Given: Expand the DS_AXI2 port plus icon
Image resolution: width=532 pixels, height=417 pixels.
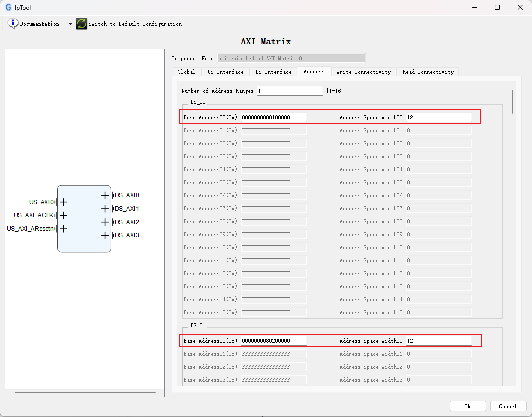Looking at the screenshot, I should click(105, 222).
